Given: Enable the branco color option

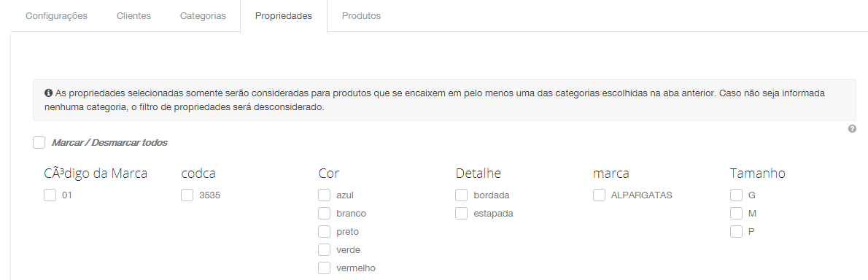Looking at the screenshot, I should (x=325, y=214).
